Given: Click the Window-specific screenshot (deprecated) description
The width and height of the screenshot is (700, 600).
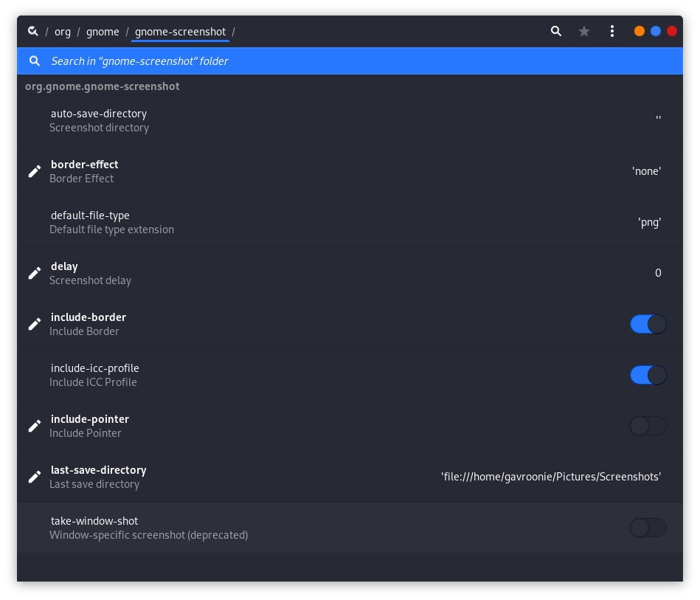Looking at the screenshot, I should coord(149,535).
